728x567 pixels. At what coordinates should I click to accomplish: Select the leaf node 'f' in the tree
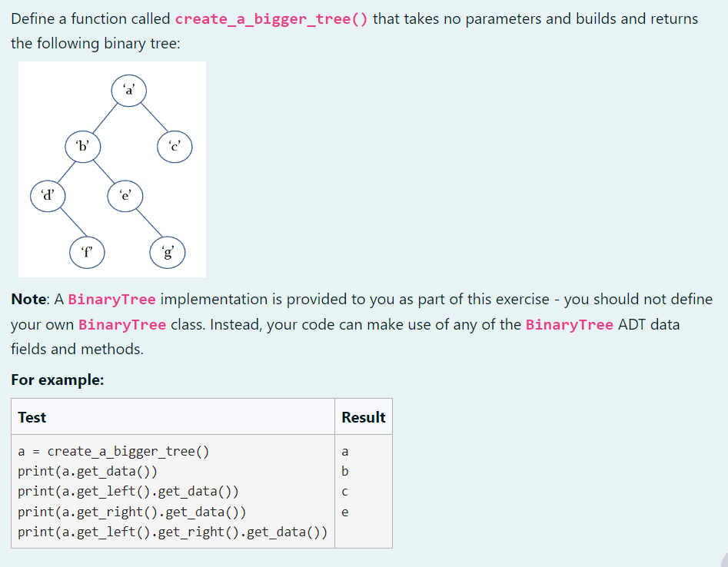[87, 251]
